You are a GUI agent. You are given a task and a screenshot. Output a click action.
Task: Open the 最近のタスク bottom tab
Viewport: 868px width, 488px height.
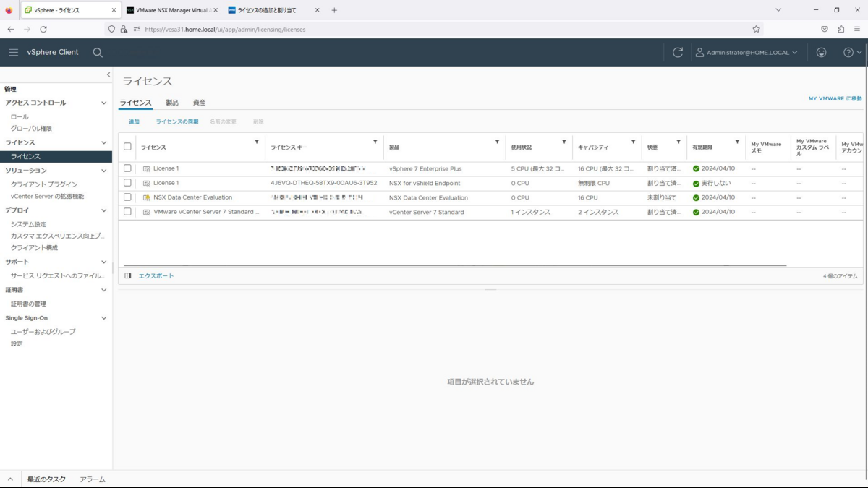46,479
